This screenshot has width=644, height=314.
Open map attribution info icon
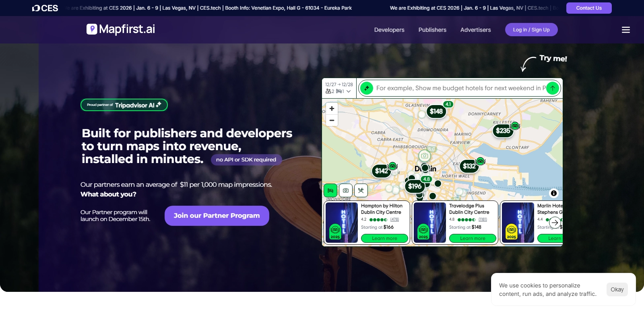pyautogui.click(x=554, y=193)
